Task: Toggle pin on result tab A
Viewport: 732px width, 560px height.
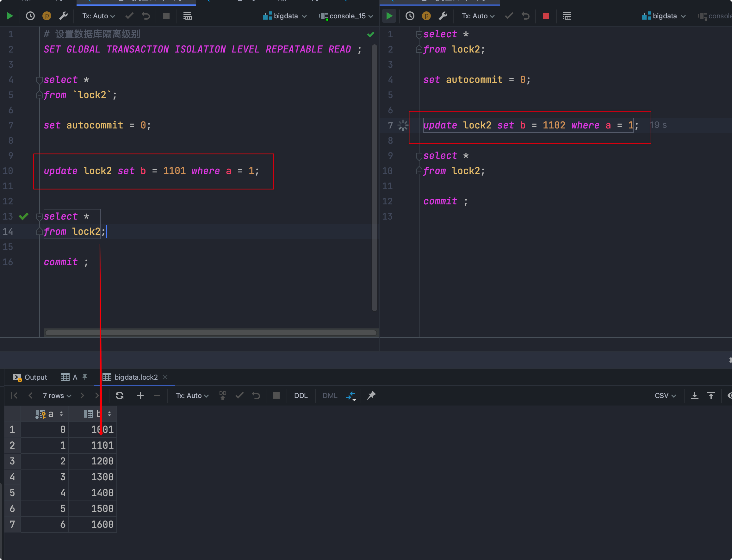Action: click(85, 377)
